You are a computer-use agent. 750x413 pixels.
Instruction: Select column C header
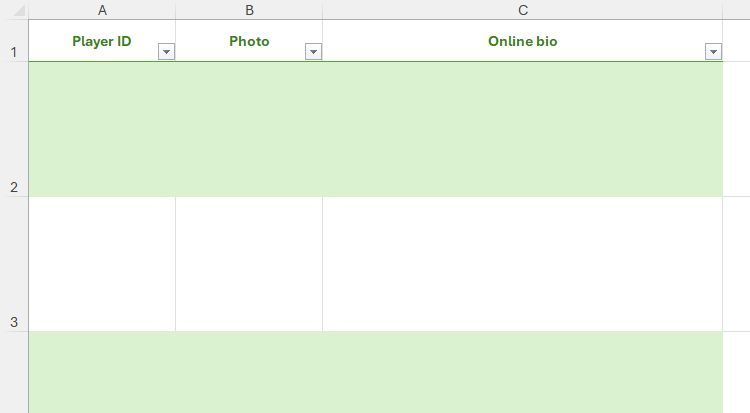[x=523, y=10]
